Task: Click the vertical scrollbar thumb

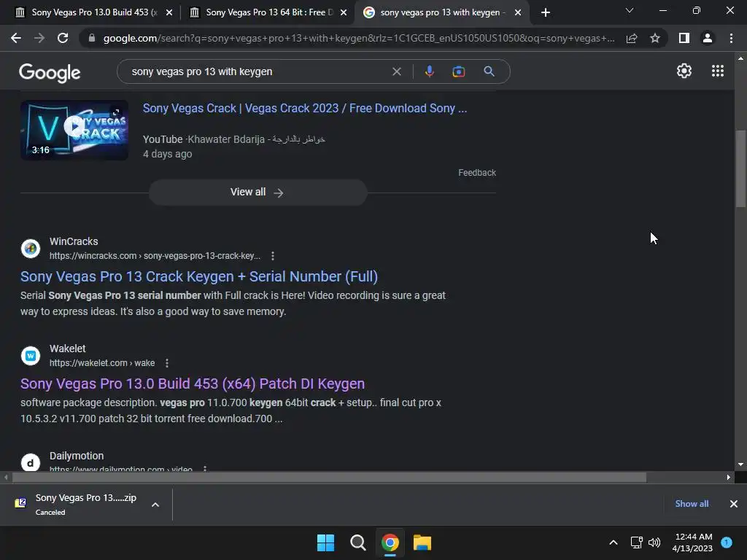Action: click(740, 168)
